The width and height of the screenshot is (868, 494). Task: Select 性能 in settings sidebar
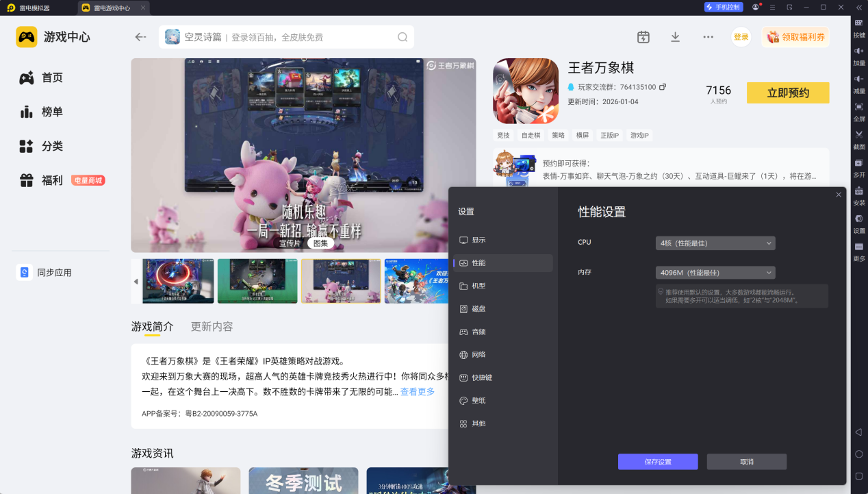pos(503,263)
